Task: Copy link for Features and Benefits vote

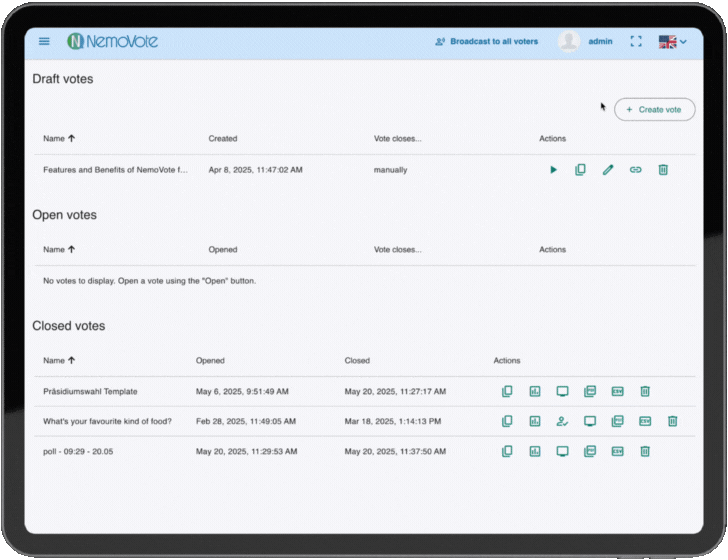Action: [636, 169]
